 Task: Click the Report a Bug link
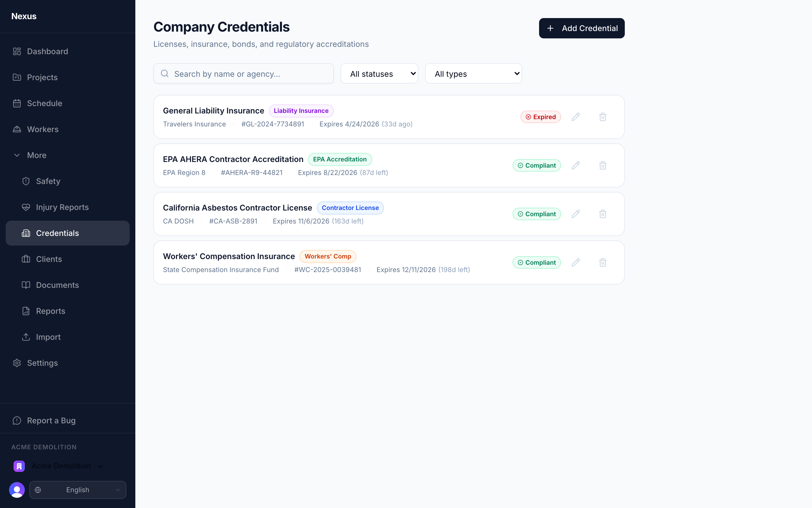tap(67, 421)
